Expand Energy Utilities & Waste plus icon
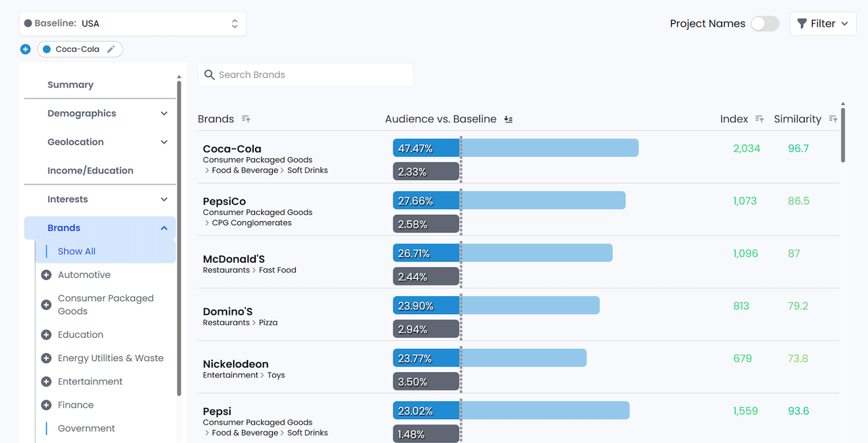Viewport: 868px width, 443px height. point(46,358)
